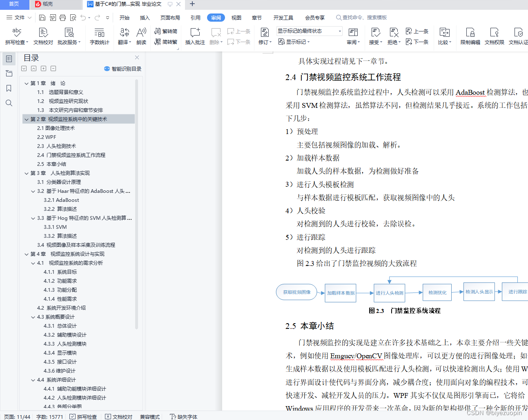The image size is (528, 420).
Task: Convert text with 繁转简
Action: [166, 31]
